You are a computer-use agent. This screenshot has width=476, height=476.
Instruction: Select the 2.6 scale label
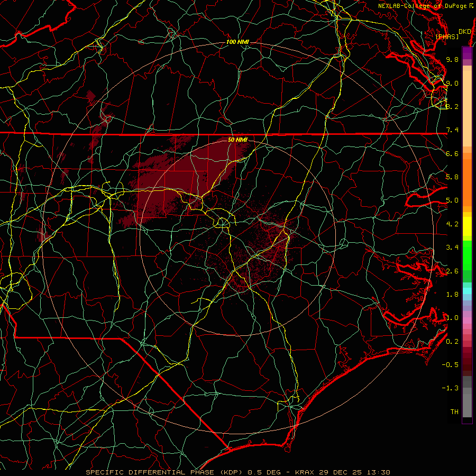452,271
